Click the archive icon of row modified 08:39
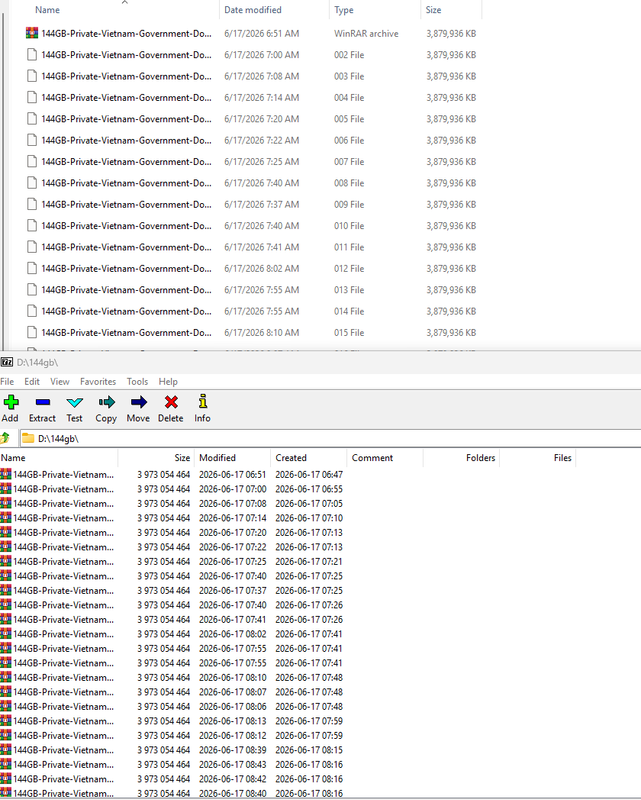 [x=6, y=750]
